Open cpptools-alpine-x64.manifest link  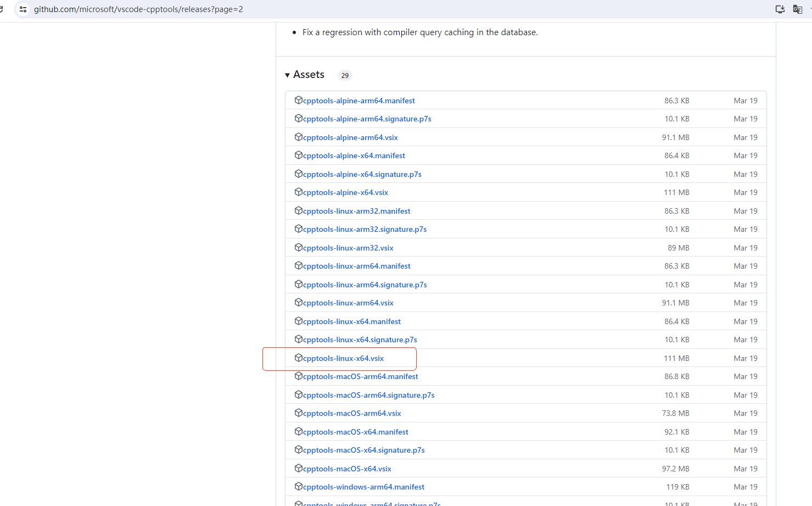pos(354,155)
